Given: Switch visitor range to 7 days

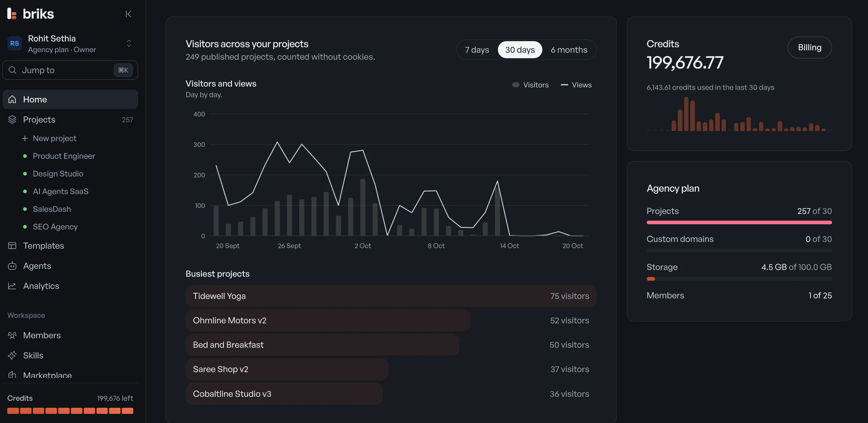Looking at the screenshot, I should [477, 50].
